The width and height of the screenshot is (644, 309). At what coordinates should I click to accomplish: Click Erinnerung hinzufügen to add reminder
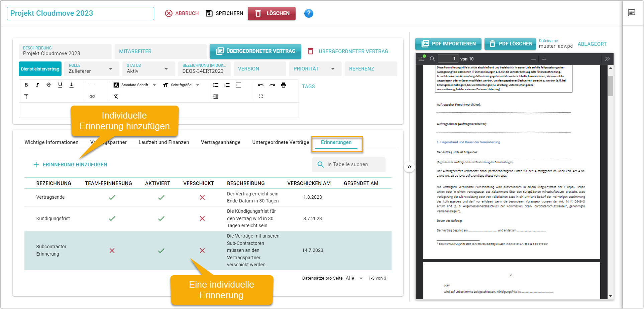click(71, 165)
